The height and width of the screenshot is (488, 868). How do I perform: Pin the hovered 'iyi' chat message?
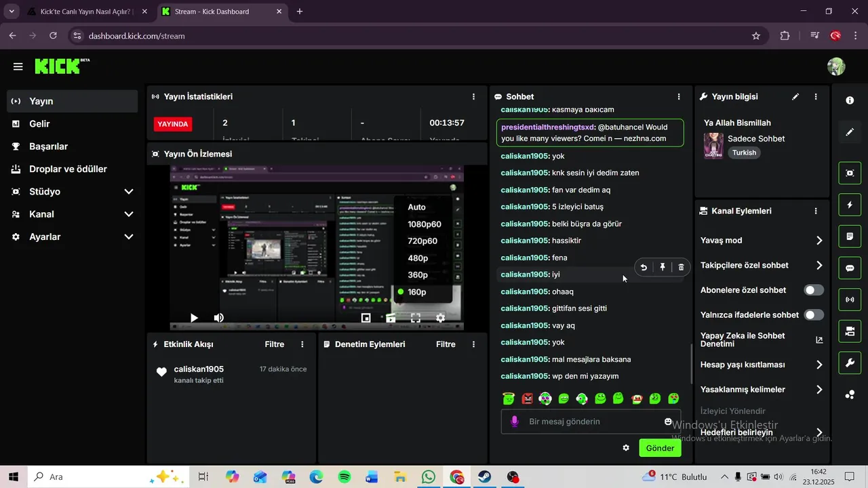click(663, 267)
